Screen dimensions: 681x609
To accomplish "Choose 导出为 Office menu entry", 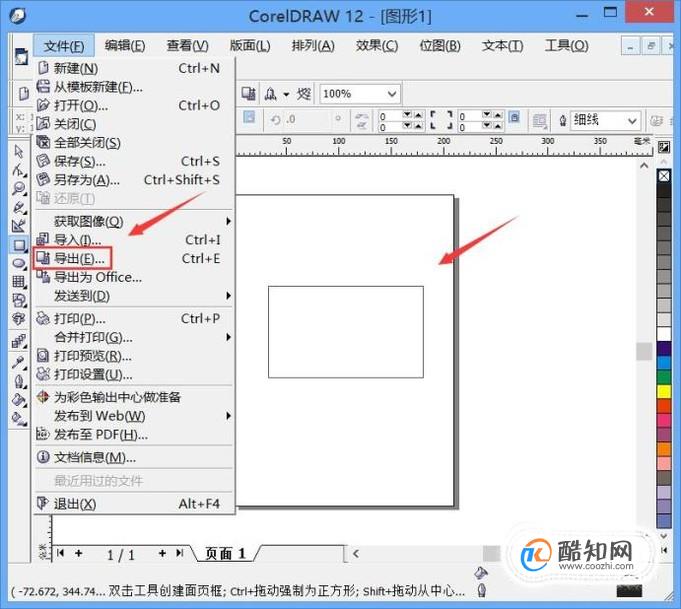I will [x=134, y=277].
